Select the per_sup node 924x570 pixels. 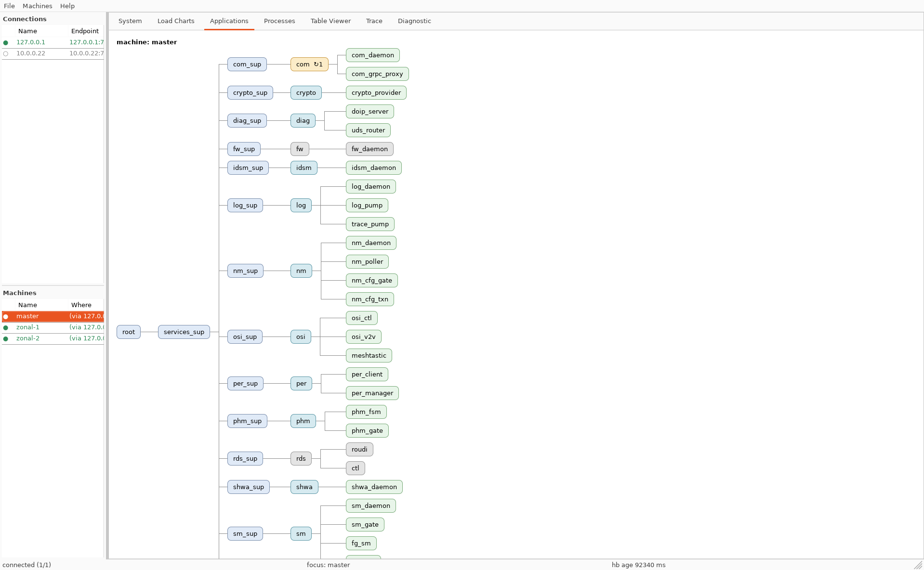(x=245, y=384)
